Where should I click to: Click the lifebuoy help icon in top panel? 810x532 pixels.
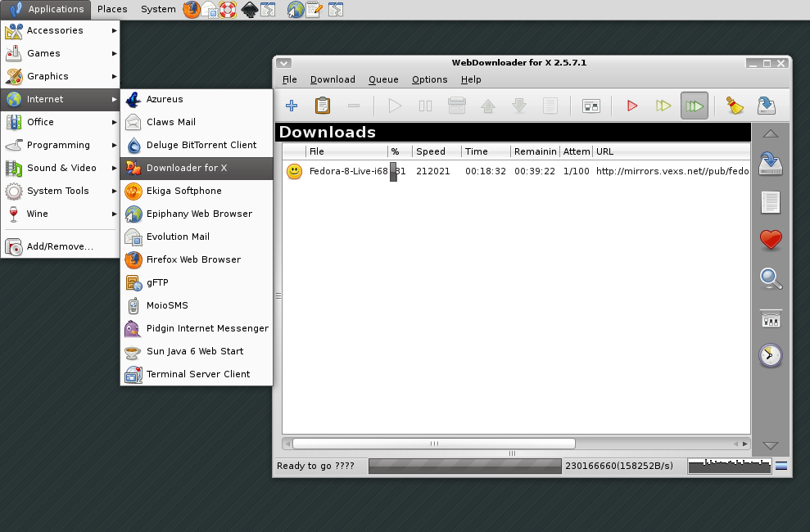(228, 9)
